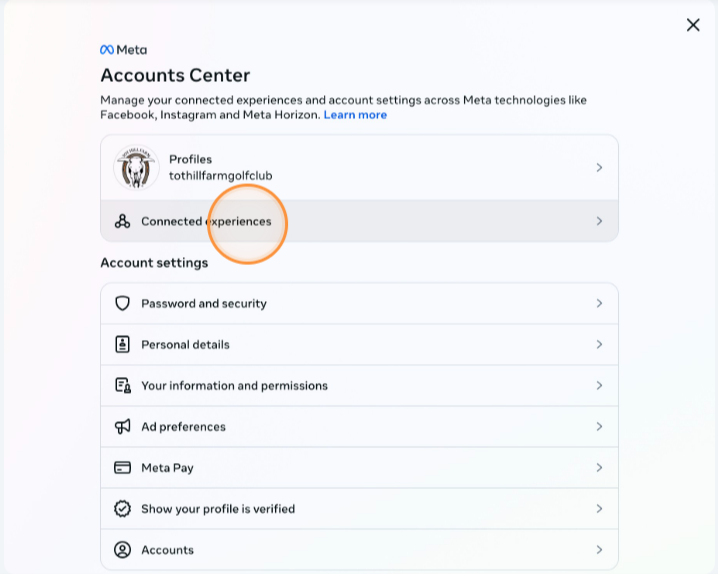
Task: Click the Meta logo icon
Action: (107, 50)
